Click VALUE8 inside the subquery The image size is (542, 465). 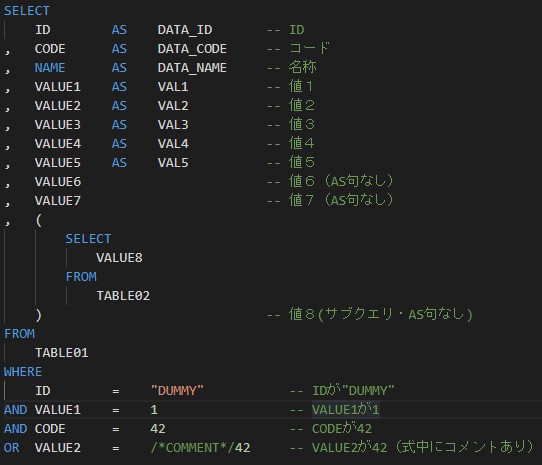tap(119, 258)
